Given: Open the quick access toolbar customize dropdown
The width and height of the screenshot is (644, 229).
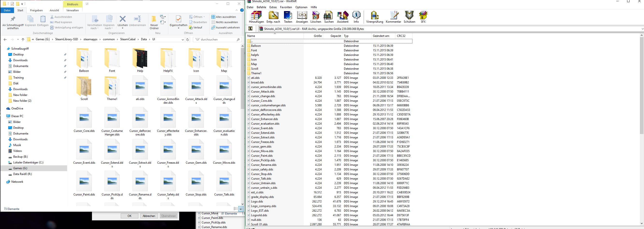Looking at the screenshot, I should coord(22,4).
